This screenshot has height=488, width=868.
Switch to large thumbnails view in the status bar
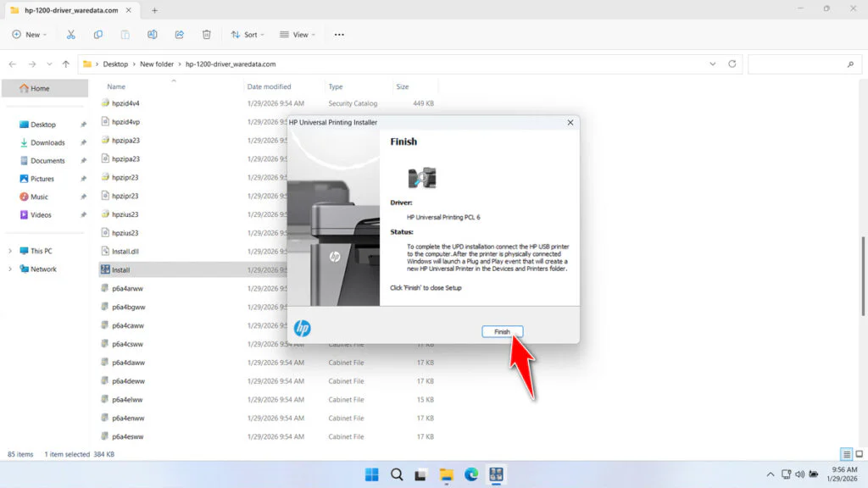coord(858,454)
